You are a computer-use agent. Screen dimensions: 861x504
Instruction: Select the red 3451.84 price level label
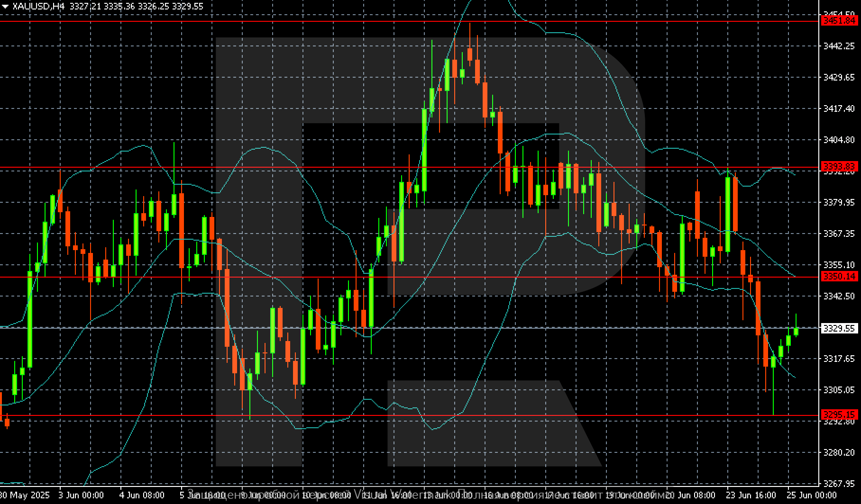pos(839,20)
